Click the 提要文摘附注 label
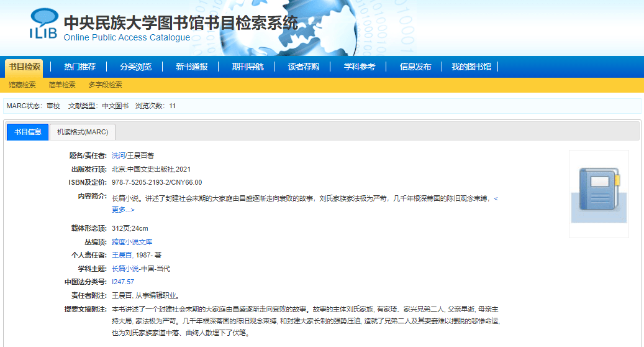644x347 pixels. [x=86, y=309]
